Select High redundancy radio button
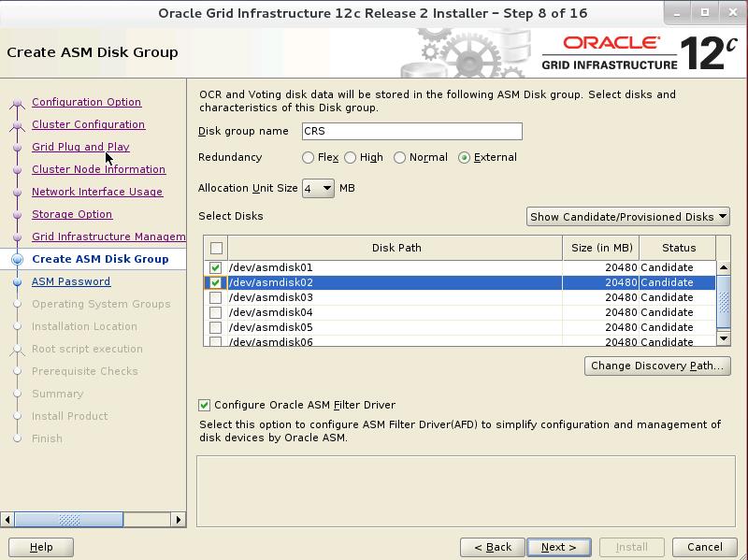Viewport: 748px width, 560px height. [x=350, y=157]
